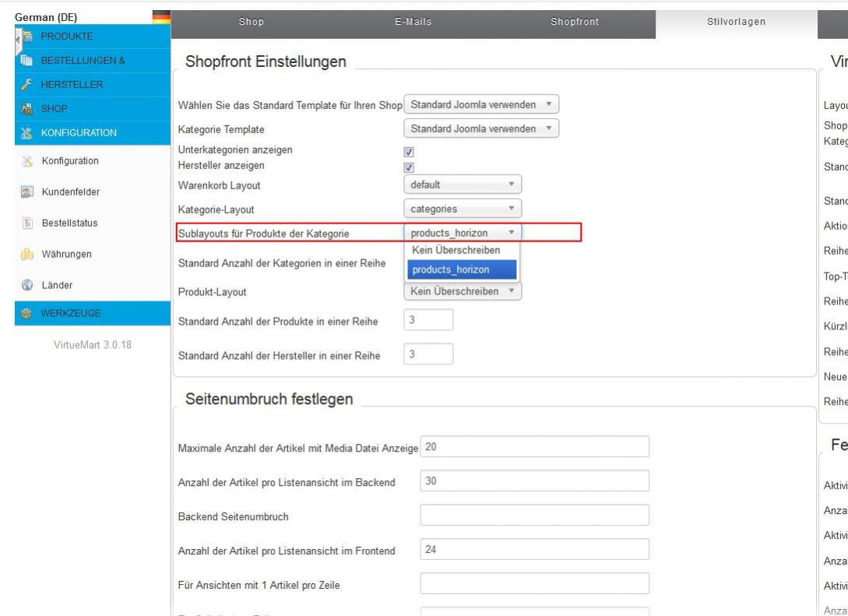Click the Bestellstatus document icon
Screen dimensions: 848x616
[27, 224]
